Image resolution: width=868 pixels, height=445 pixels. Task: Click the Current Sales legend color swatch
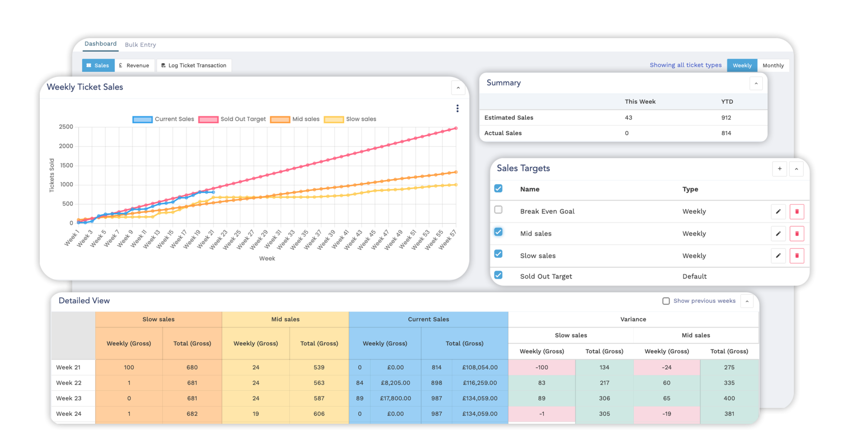click(142, 119)
